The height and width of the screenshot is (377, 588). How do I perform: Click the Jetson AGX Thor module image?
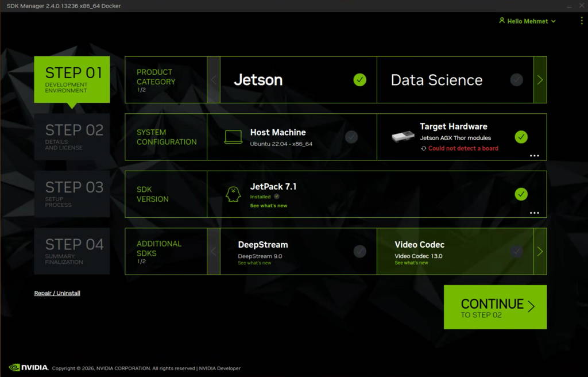pos(403,136)
